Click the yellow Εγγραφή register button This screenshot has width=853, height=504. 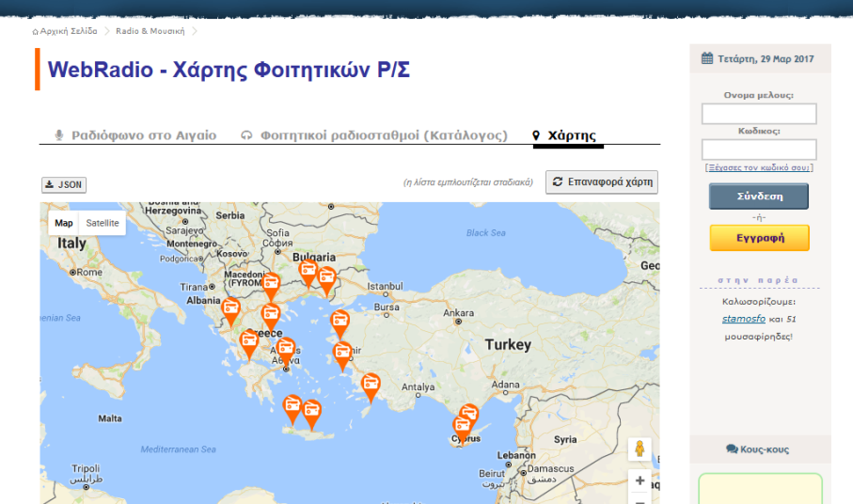click(x=759, y=238)
